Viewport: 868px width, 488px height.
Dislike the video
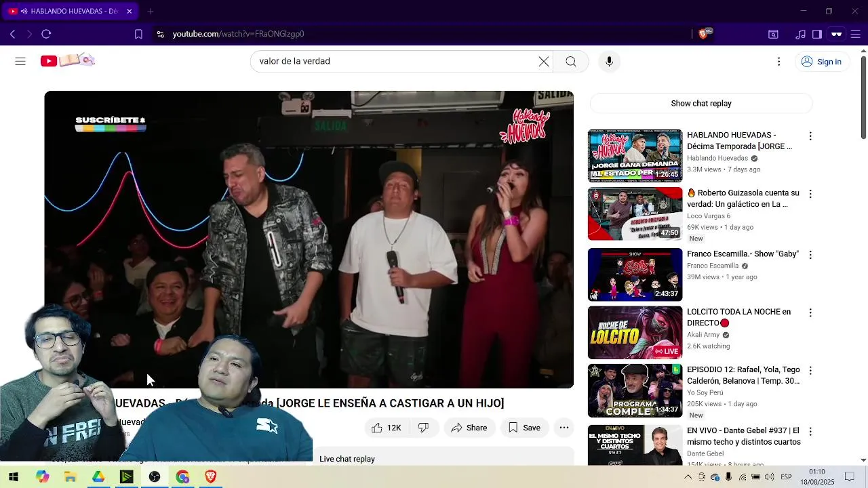[x=423, y=428]
